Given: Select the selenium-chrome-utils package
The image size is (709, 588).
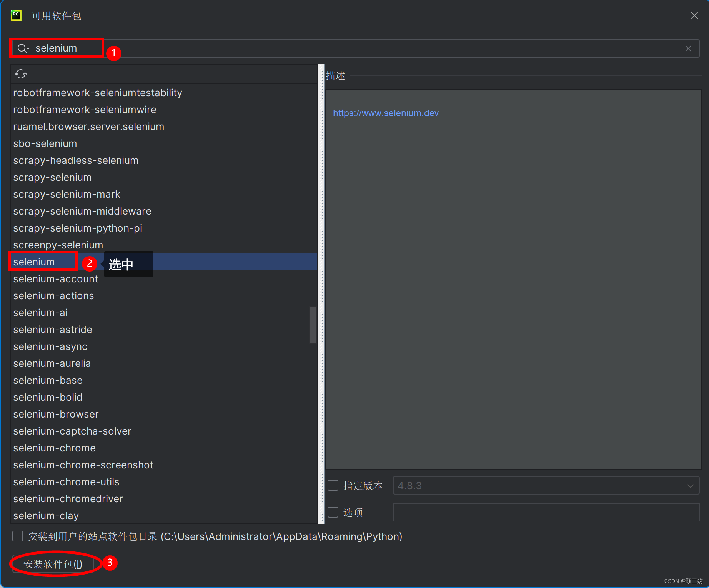Looking at the screenshot, I should click(164, 482).
